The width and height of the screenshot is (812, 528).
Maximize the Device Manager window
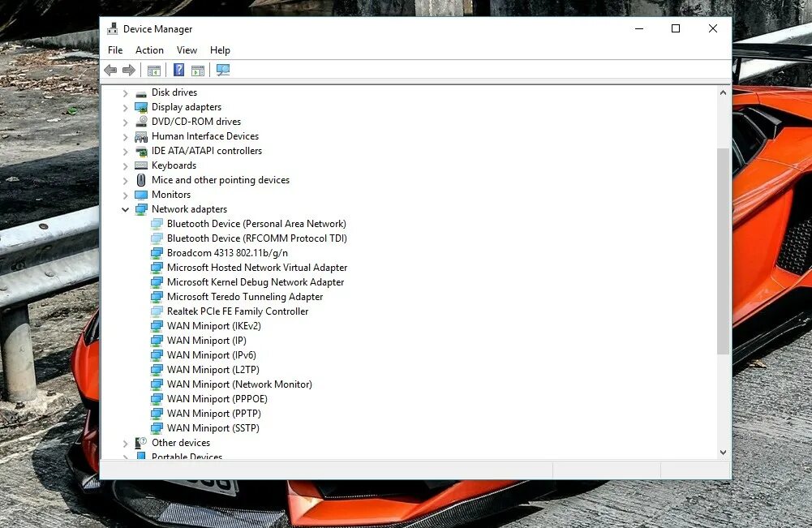[675, 28]
